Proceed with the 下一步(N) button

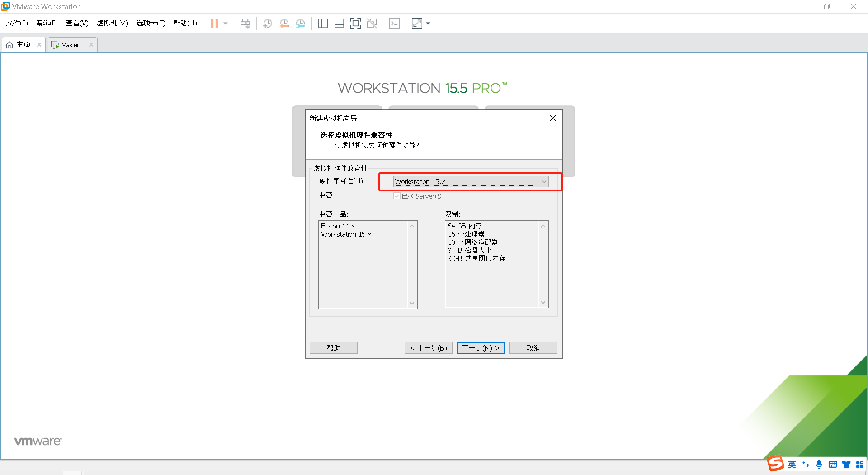coord(481,348)
